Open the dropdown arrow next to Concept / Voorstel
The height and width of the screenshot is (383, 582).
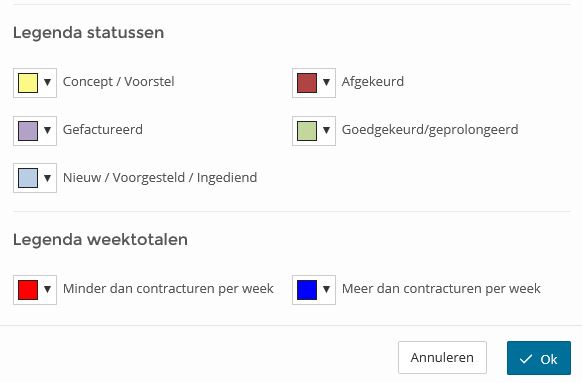(48, 82)
